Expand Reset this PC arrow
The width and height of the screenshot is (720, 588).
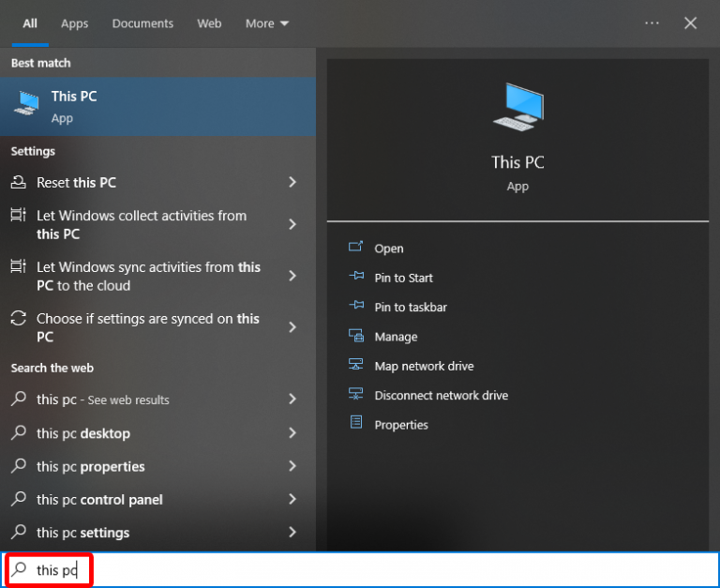coord(292,182)
